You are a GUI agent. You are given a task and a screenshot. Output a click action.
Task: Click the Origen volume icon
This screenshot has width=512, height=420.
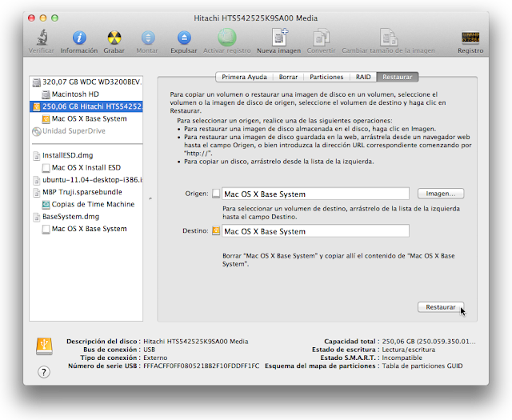[x=216, y=194]
